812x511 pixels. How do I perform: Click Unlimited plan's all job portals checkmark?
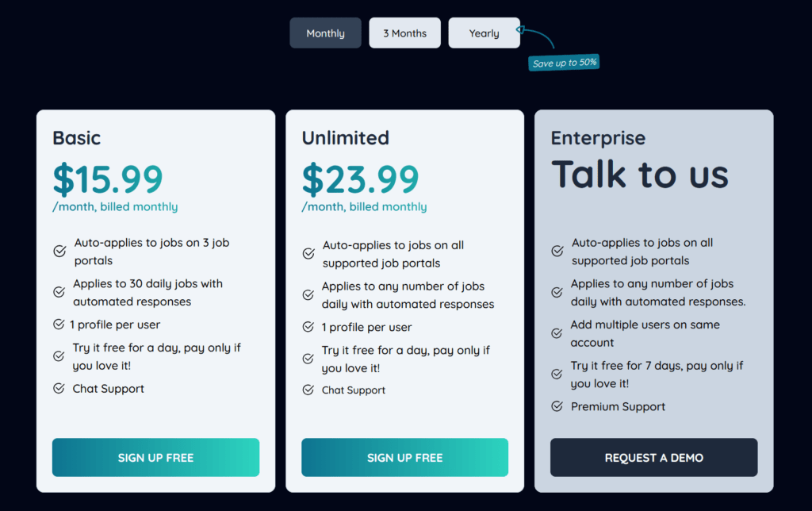pos(308,254)
